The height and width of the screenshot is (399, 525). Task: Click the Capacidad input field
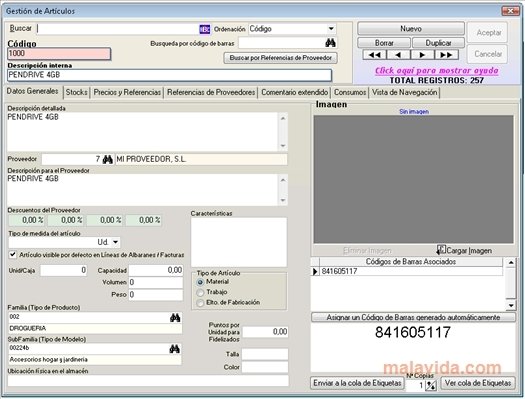coord(156,270)
